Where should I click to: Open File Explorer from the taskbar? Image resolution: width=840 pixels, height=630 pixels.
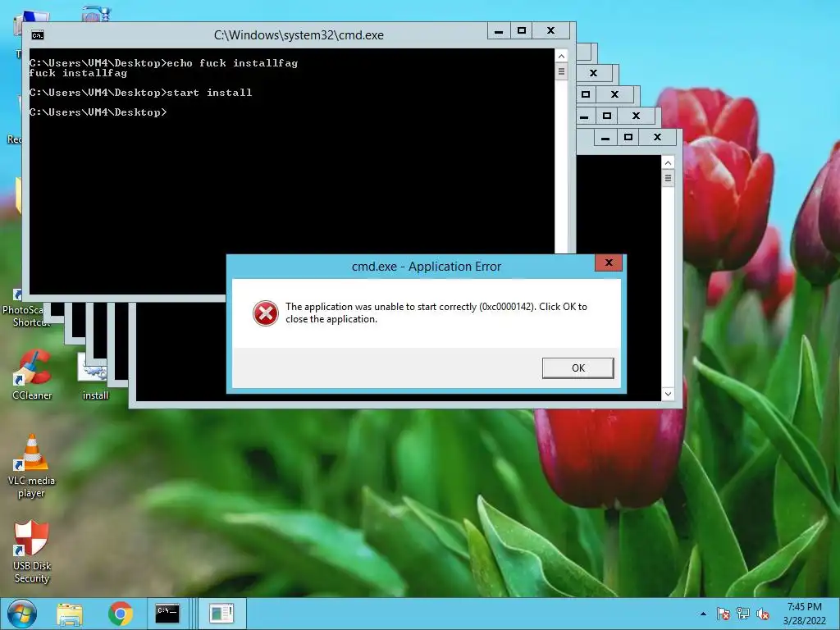(70, 614)
